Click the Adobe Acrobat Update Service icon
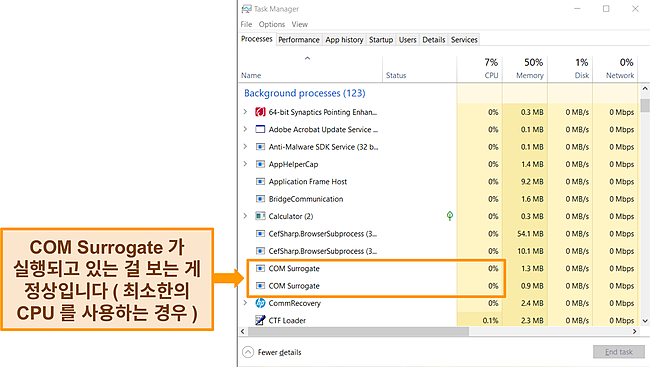 coord(260,129)
